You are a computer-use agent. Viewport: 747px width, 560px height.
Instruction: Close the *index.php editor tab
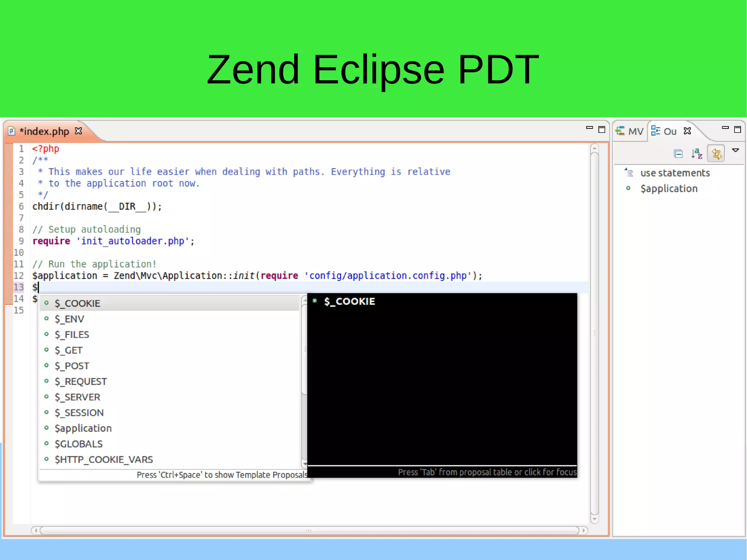(x=78, y=131)
